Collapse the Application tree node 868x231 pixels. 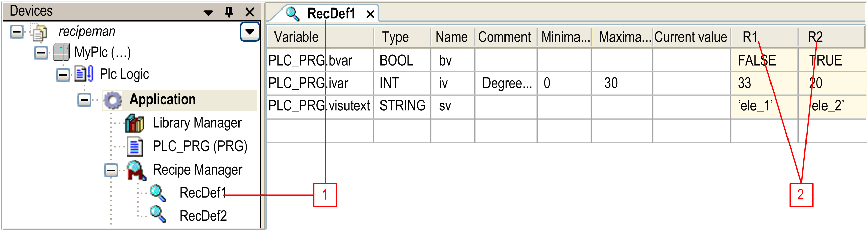coord(84,100)
